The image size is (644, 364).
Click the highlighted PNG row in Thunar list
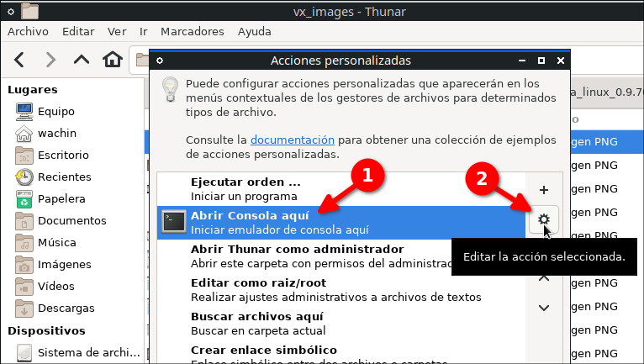[x=607, y=142]
